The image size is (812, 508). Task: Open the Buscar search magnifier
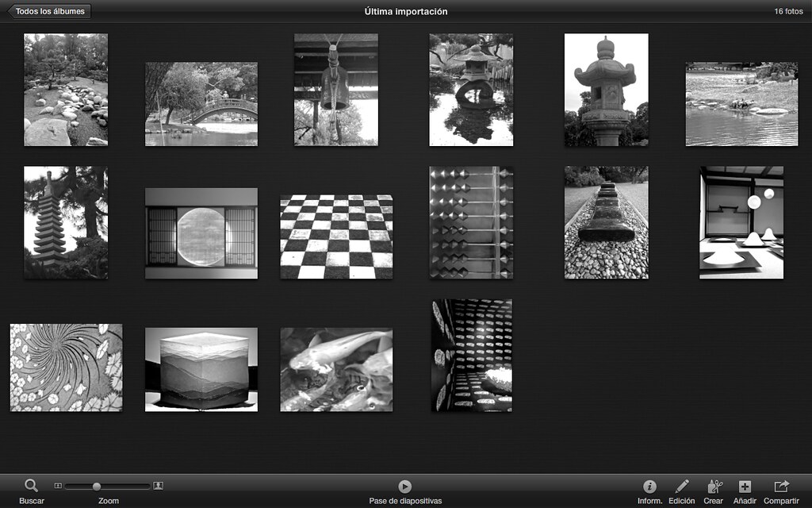point(31,486)
